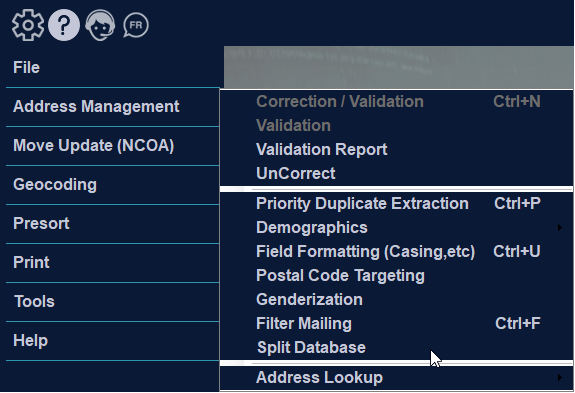Expand the Demographics submenu arrow

click(560, 228)
